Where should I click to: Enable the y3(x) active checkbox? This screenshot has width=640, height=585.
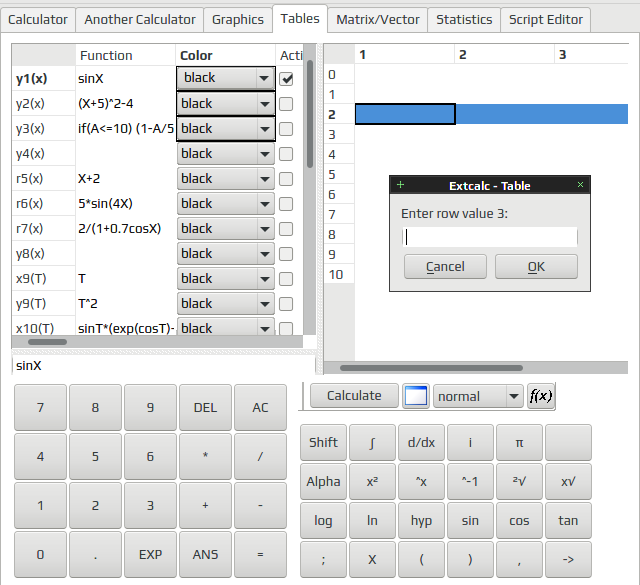coord(286,129)
